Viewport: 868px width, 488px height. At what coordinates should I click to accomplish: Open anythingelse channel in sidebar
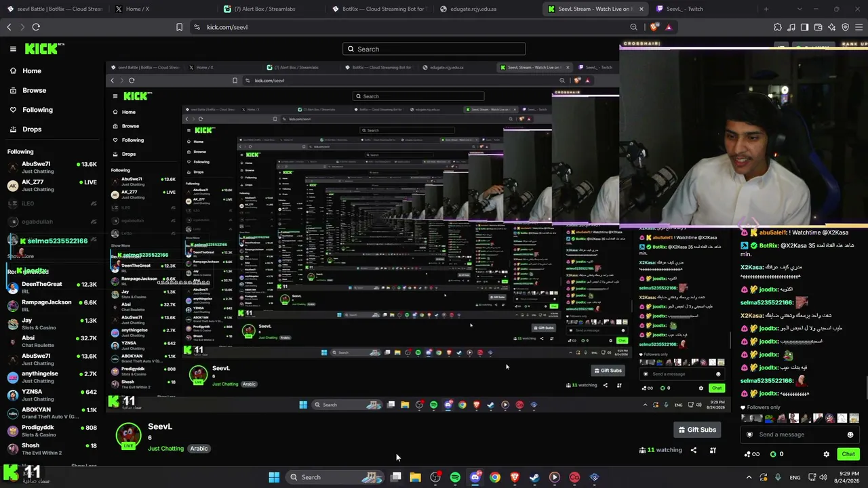(x=52, y=377)
